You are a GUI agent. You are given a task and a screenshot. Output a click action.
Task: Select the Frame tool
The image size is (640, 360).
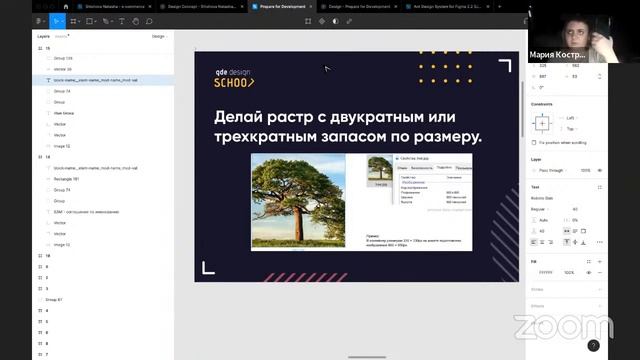(x=73, y=21)
